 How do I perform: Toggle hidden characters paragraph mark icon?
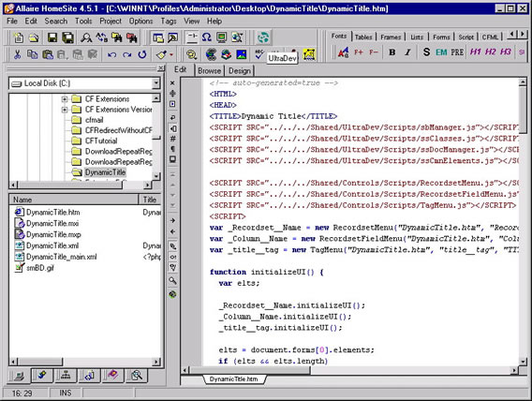[x=172, y=149]
